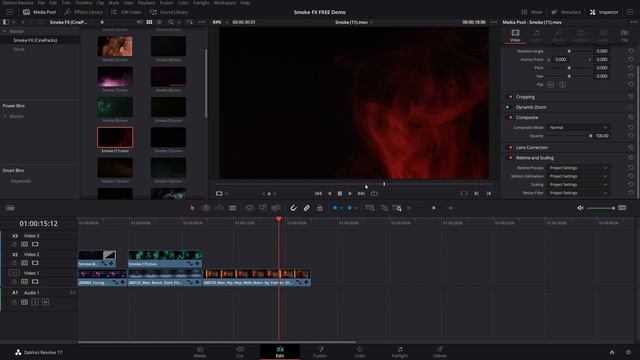Click the Detail Zoom icon
640x360 pixels.
click(x=384, y=208)
